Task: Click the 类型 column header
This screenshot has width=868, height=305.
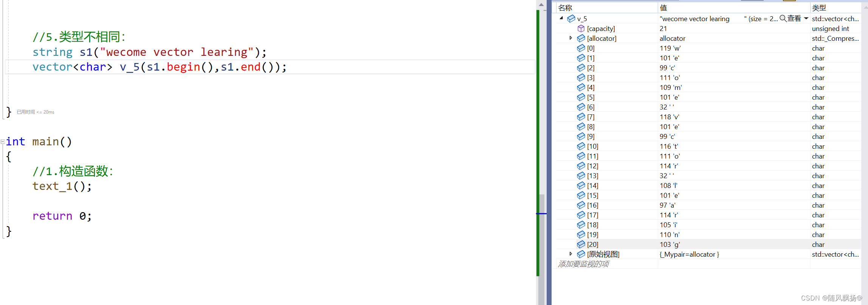Action: (x=835, y=8)
